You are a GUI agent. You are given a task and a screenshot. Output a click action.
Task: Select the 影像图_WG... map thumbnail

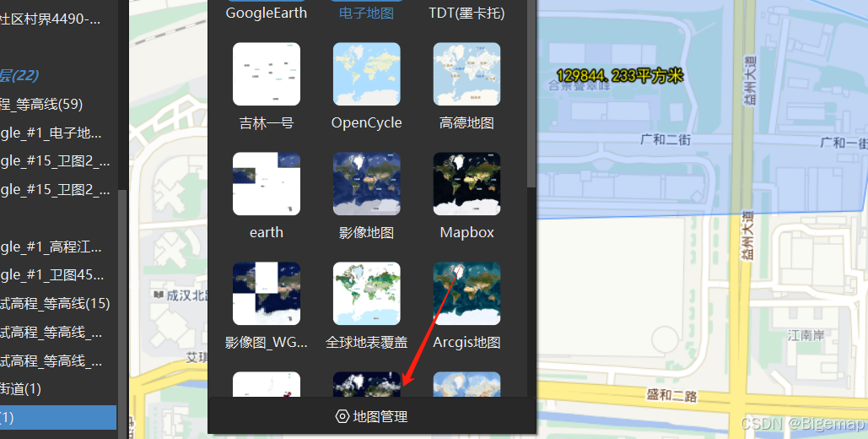click(x=267, y=293)
